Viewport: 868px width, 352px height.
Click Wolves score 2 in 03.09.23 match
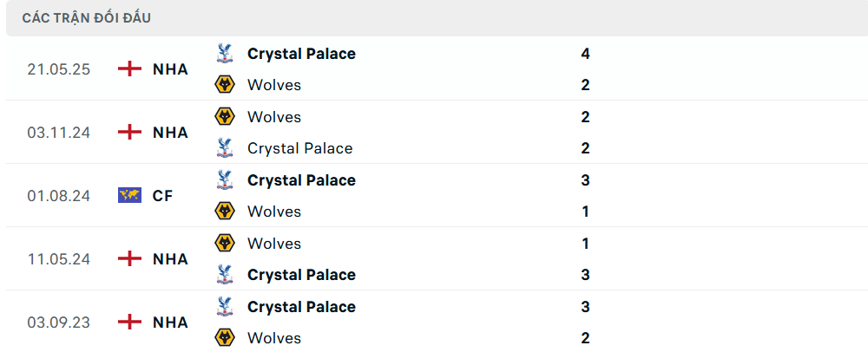[x=586, y=338]
